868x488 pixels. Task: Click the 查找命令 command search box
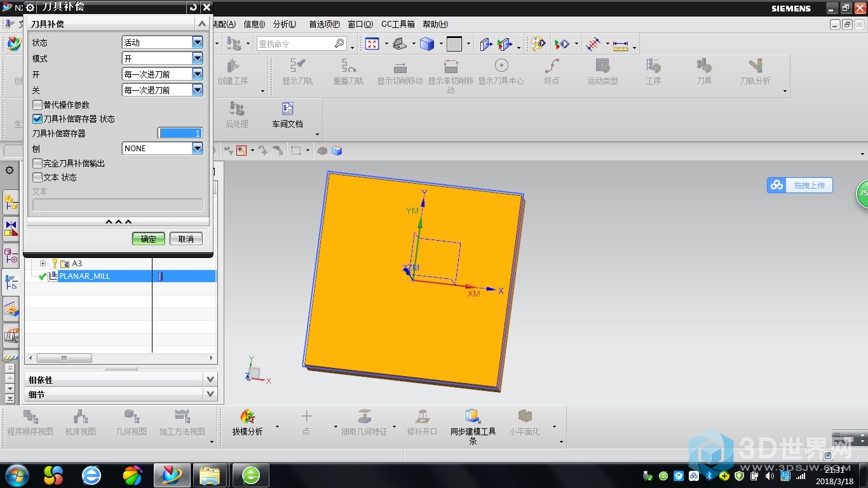(x=301, y=44)
